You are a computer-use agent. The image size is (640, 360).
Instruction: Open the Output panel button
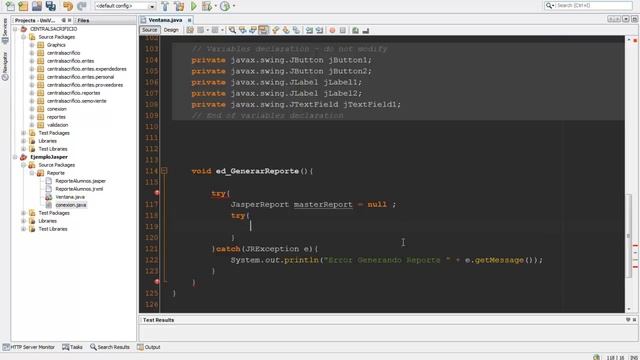coord(149,347)
